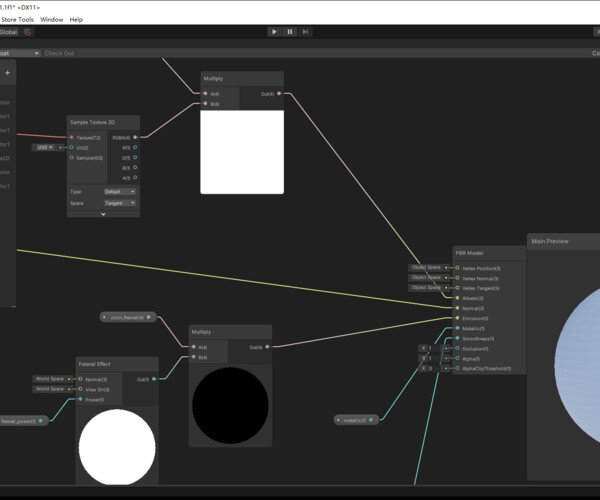Click World Space label beside View Dir(3)
The image size is (600, 500).
pyautogui.click(x=50, y=389)
